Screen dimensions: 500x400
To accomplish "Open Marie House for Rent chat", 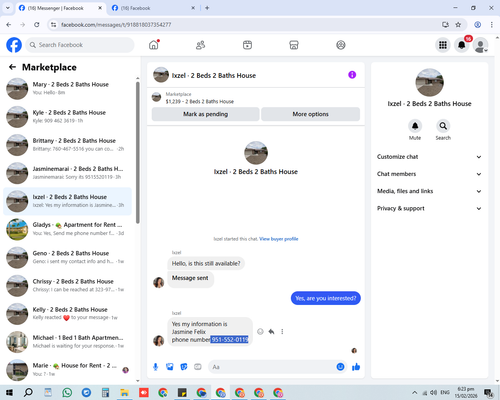I will pyautogui.click(x=68, y=370).
